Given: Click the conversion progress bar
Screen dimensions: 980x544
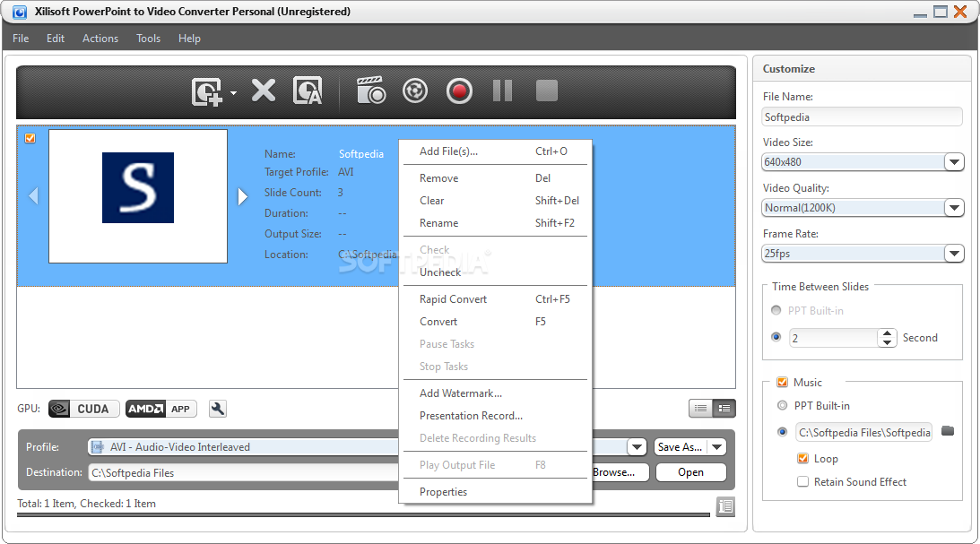Looking at the screenshot, I should 363,515.
